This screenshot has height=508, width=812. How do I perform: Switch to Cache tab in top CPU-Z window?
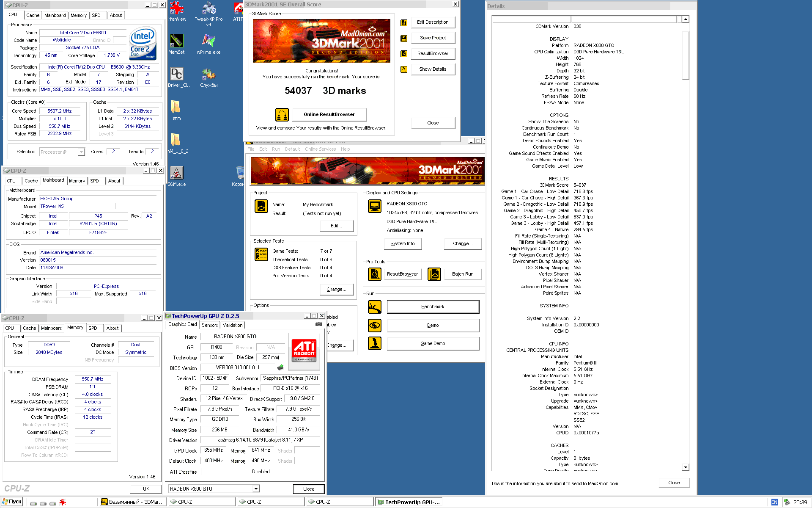tap(33, 15)
